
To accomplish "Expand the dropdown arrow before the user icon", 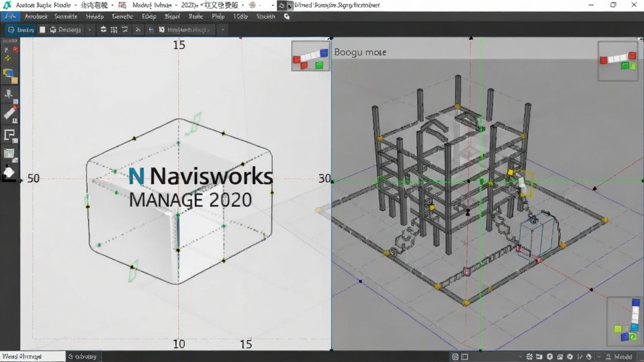I will [x=599, y=357].
